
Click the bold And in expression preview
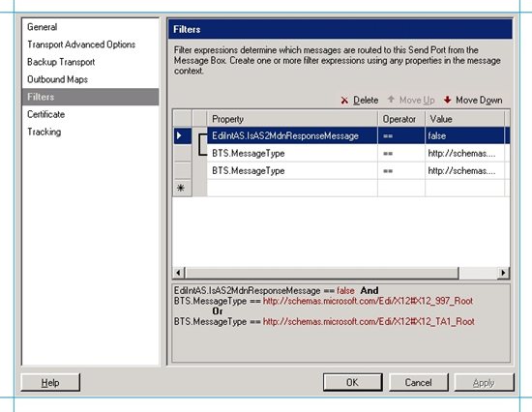click(x=369, y=291)
